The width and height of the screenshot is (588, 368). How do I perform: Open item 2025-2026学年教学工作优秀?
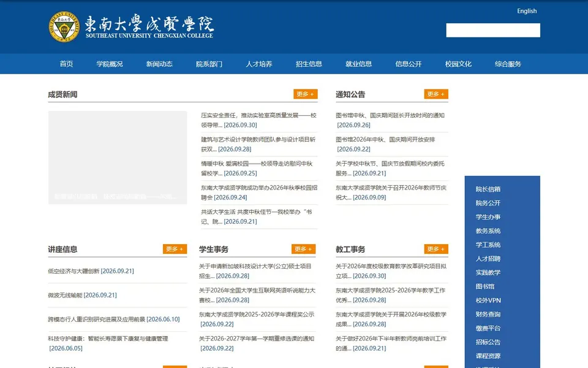(x=390, y=295)
